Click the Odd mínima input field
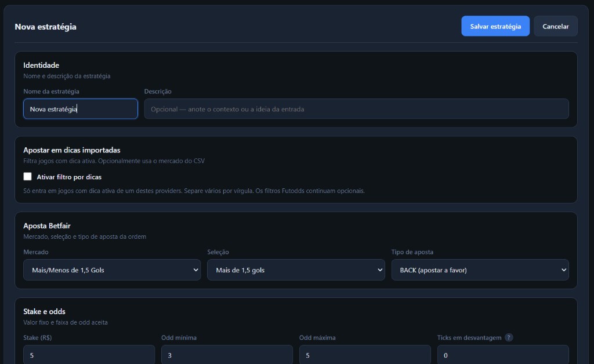The image size is (594, 364). (x=227, y=355)
